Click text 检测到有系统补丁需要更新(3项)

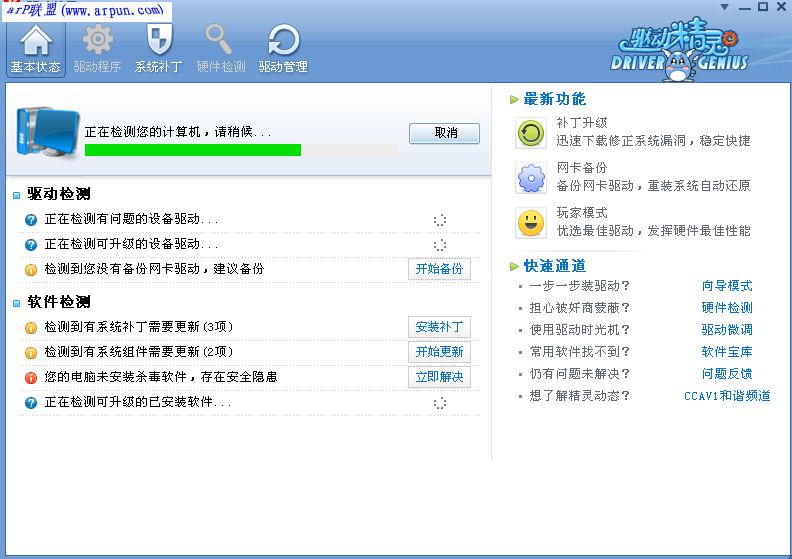point(139,327)
